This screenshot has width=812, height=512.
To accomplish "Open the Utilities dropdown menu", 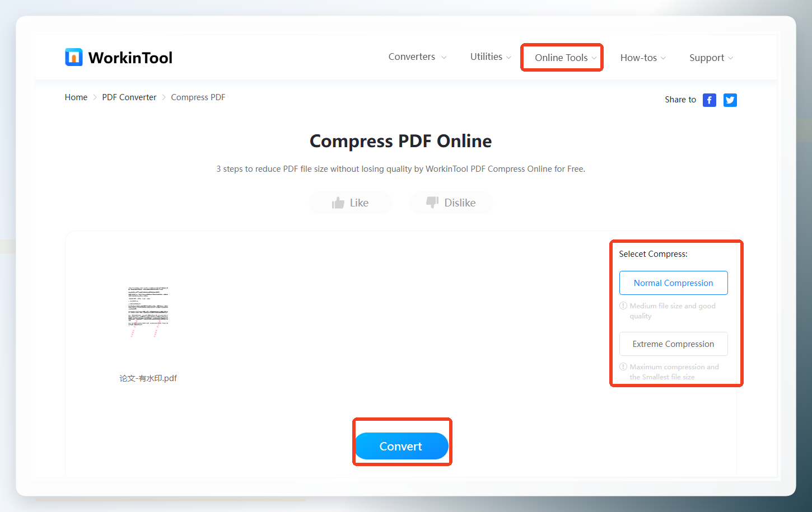I will click(491, 57).
